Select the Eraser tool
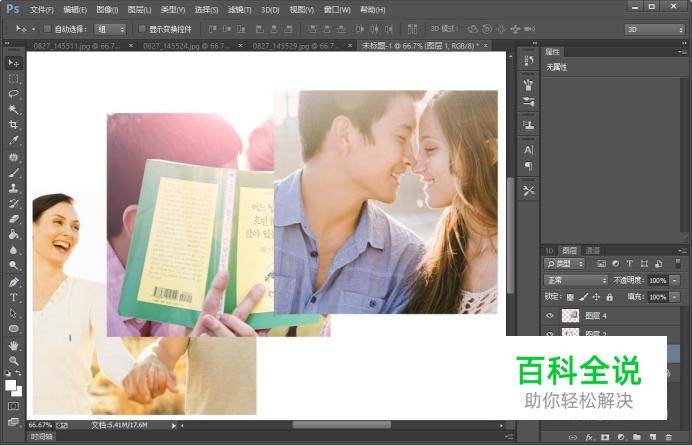The image size is (692, 445). tap(14, 219)
